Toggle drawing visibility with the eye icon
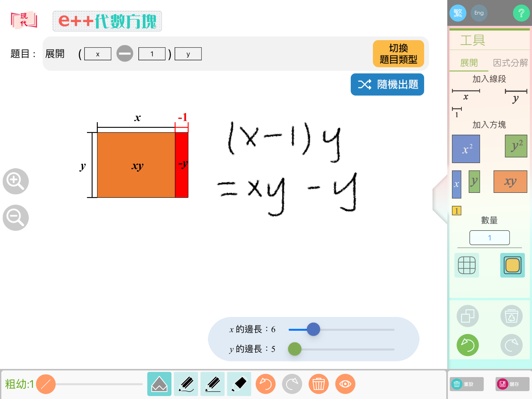 [345, 384]
